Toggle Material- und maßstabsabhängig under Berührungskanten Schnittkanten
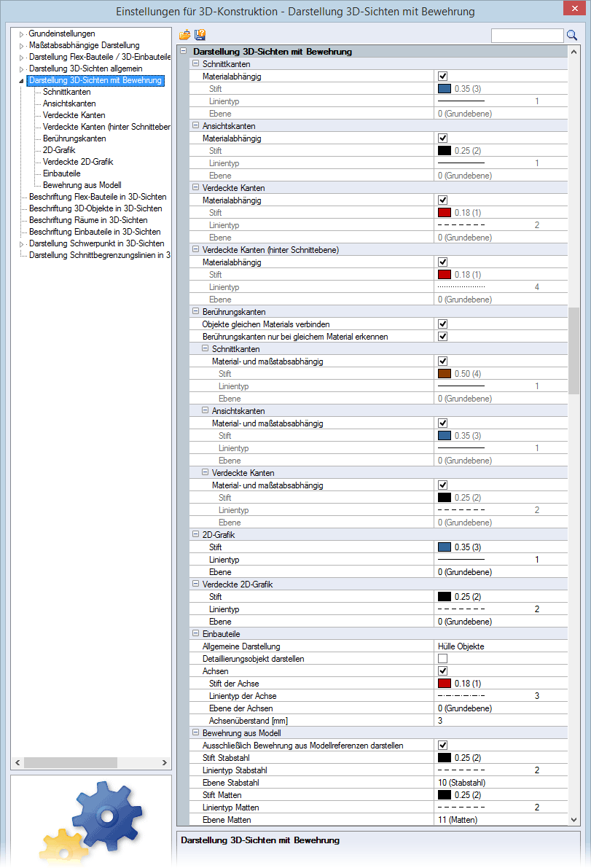 click(x=442, y=361)
